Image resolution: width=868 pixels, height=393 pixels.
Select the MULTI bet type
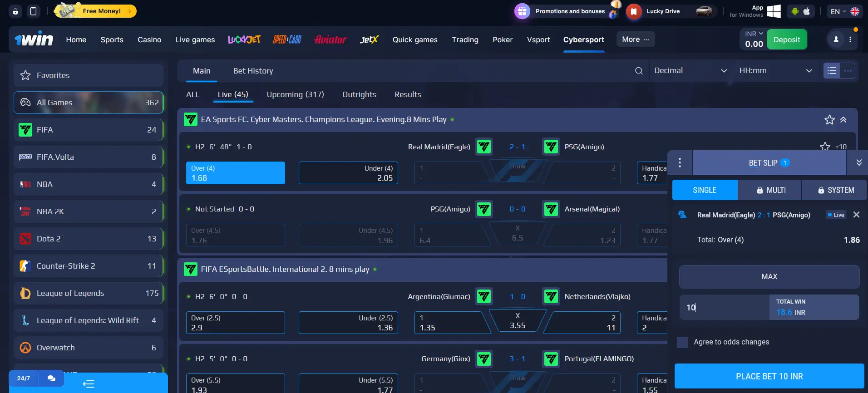770,190
